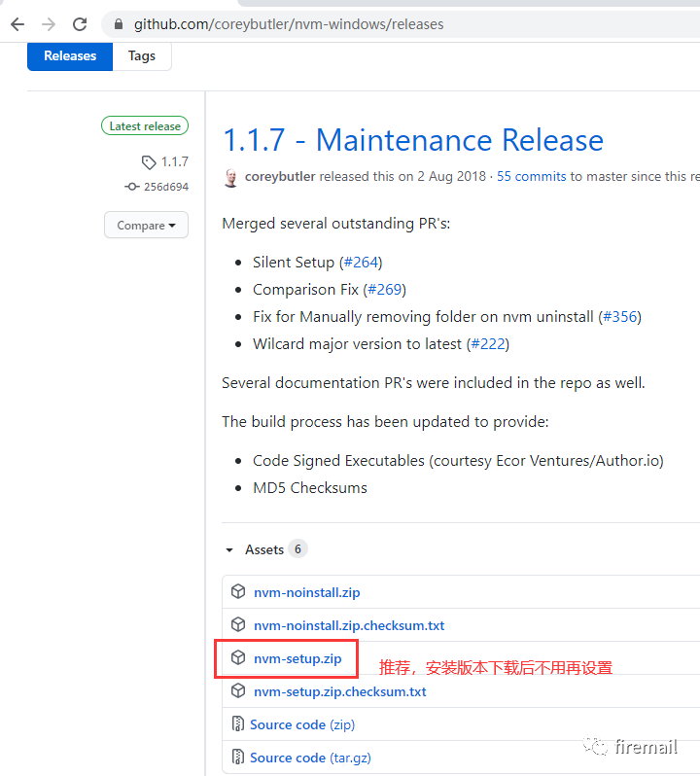Open pull request #356
The height and width of the screenshot is (776, 700).
click(620, 317)
